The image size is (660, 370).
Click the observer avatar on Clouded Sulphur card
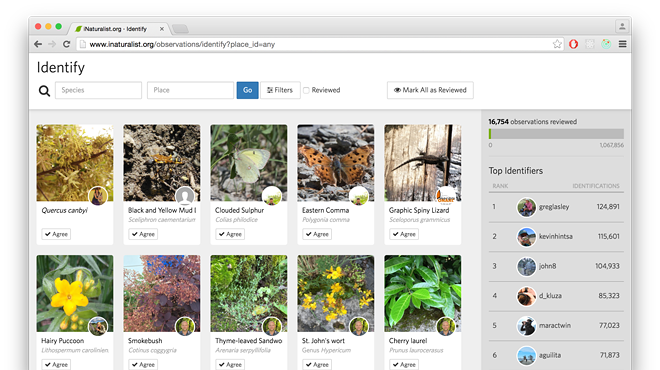coord(272,196)
